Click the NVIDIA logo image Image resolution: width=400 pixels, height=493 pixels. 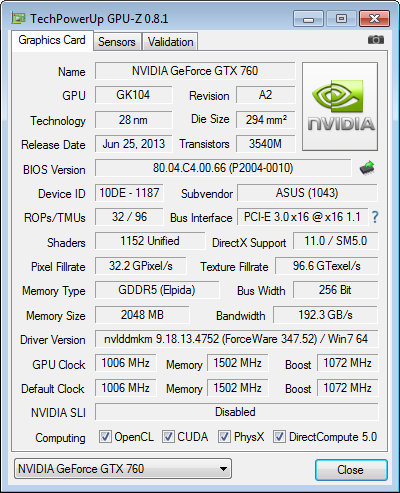click(x=340, y=106)
